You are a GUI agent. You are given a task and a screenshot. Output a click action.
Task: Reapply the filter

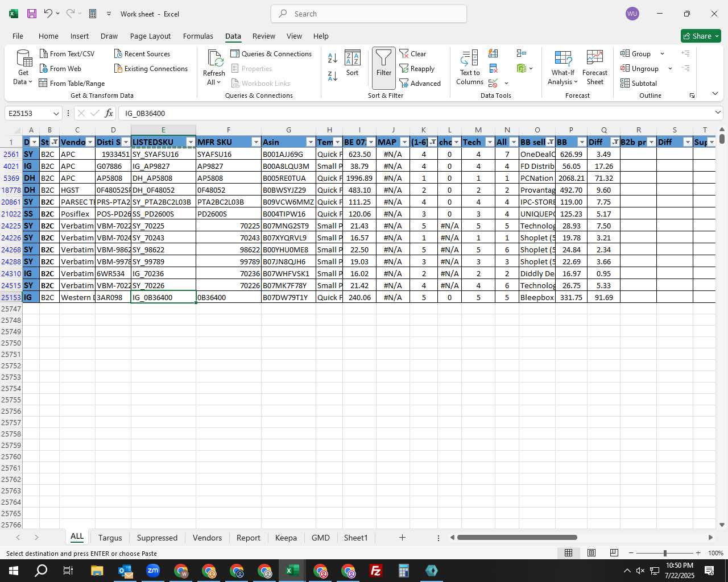tap(417, 68)
